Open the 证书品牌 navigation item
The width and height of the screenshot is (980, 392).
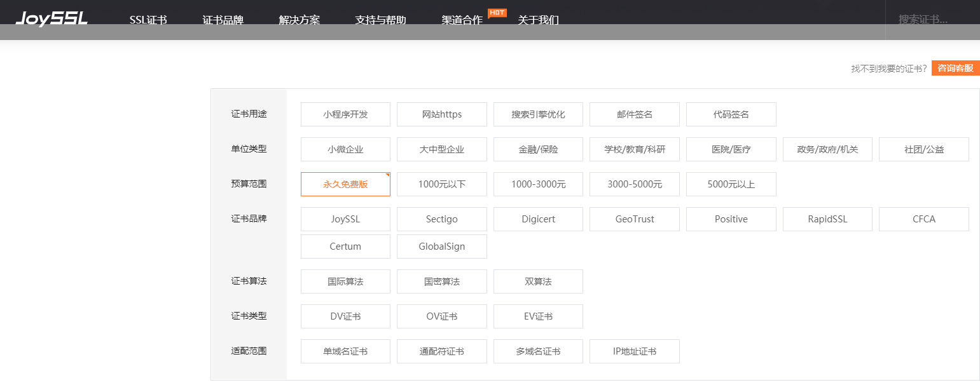[x=223, y=20]
